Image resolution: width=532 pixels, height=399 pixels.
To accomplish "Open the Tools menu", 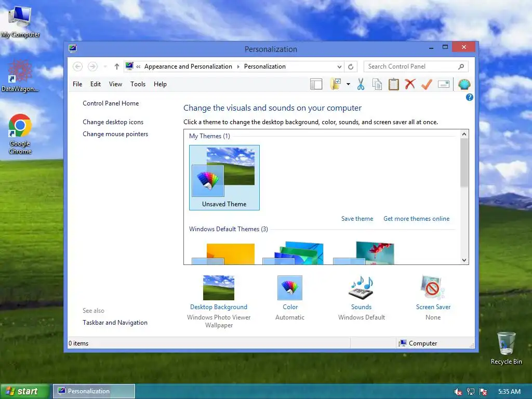I will (x=138, y=84).
